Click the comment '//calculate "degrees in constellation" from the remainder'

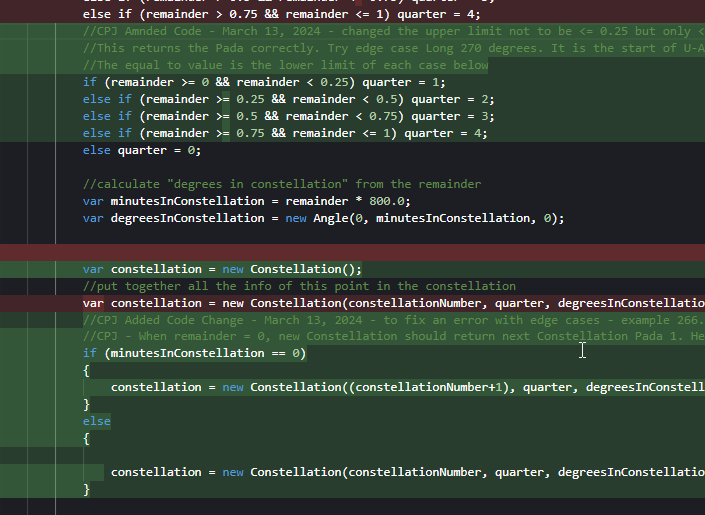pos(282,184)
